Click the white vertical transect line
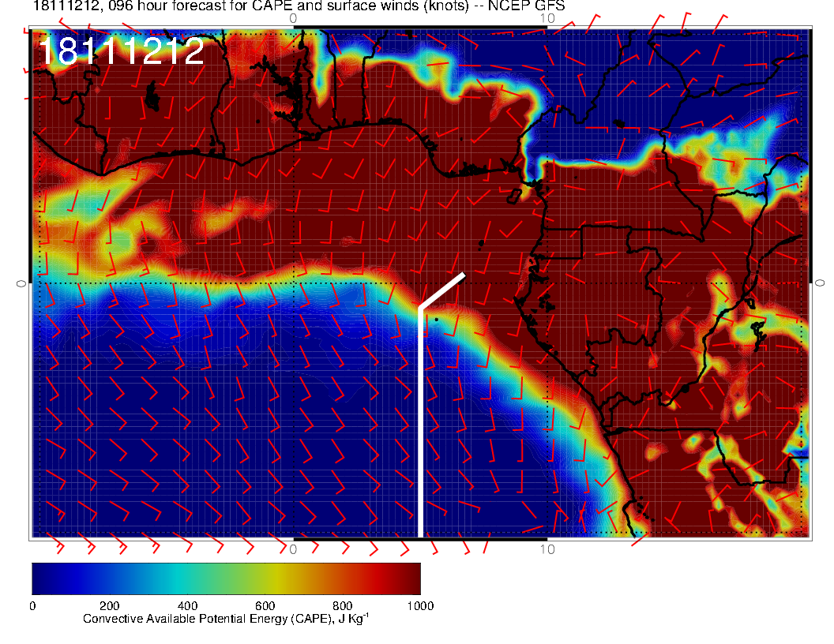The image size is (834, 644). click(x=420, y=422)
